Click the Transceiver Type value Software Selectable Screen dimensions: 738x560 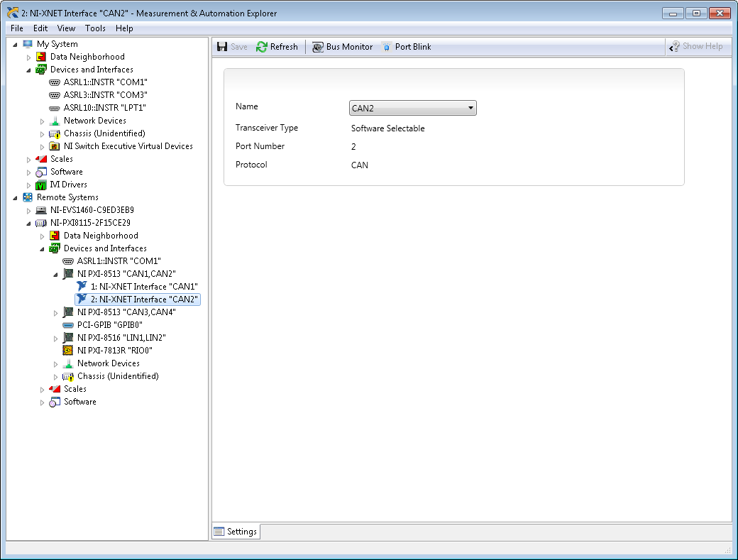pos(388,128)
